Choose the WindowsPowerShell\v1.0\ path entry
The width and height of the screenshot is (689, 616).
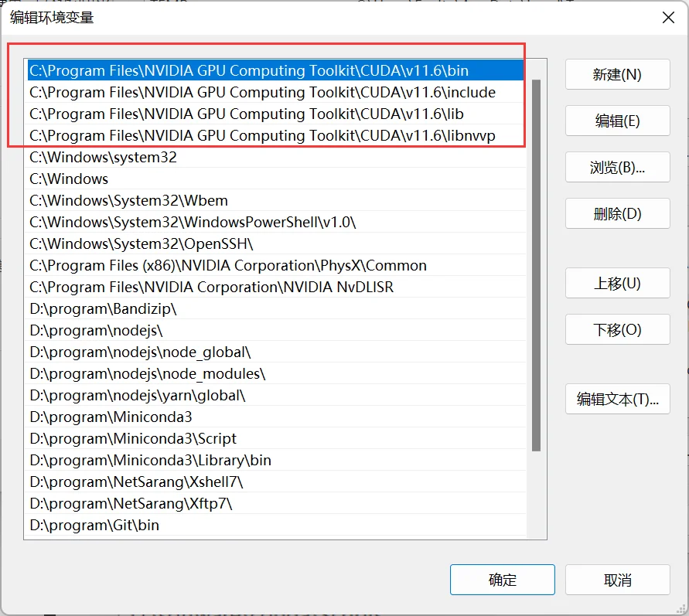[193, 223]
